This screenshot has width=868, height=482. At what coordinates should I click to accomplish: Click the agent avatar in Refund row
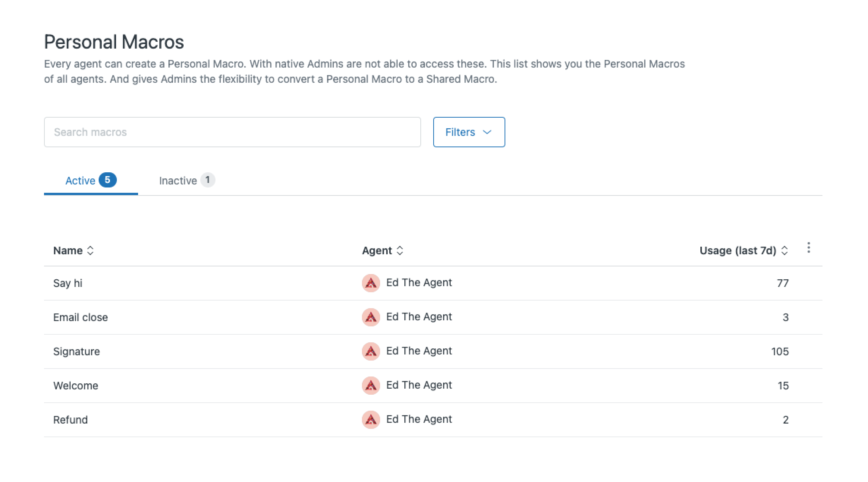pyautogui.click(x=371, y=420)
